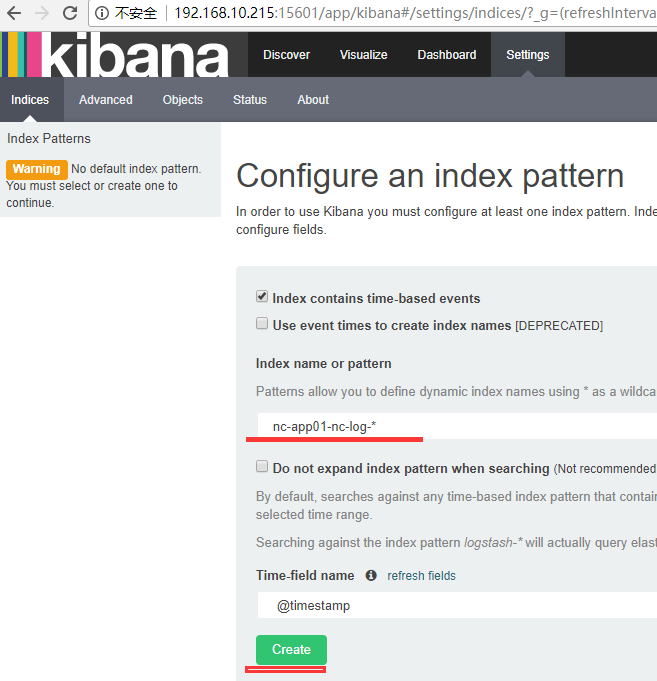Click the Configure an index pattern heading
Screen dimensions: 657x681
(x=430, y=176)
